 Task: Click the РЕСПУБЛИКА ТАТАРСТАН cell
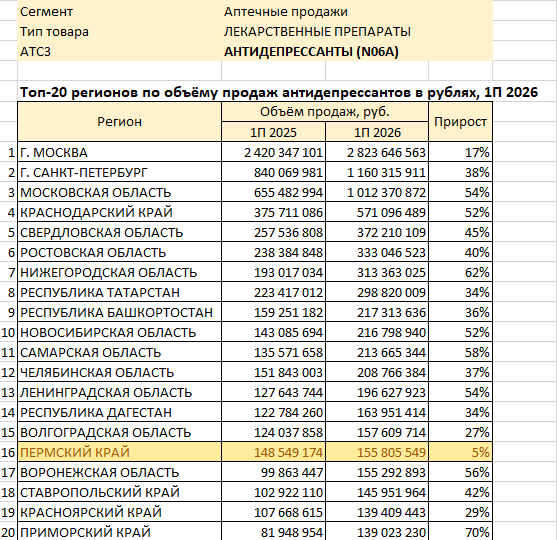pos(119,292)
